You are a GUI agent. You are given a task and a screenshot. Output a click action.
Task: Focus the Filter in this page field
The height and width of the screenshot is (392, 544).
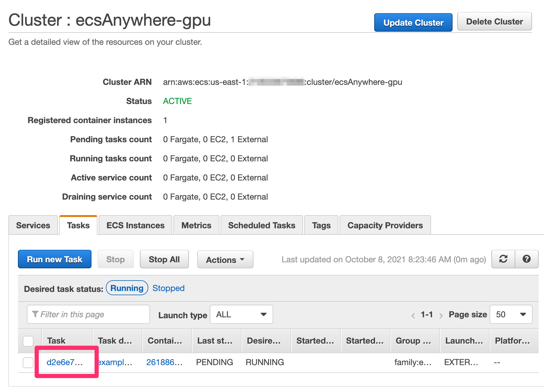pyautogui.click(x=88, y=314)
